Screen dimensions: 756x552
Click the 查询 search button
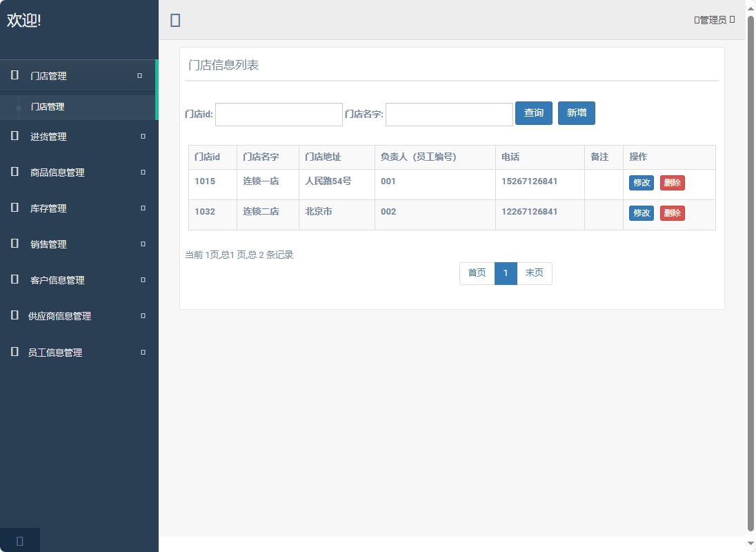(x=534, y=112)
